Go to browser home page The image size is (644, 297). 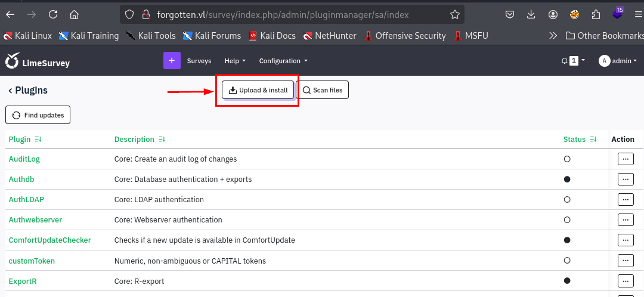(74, 14)
